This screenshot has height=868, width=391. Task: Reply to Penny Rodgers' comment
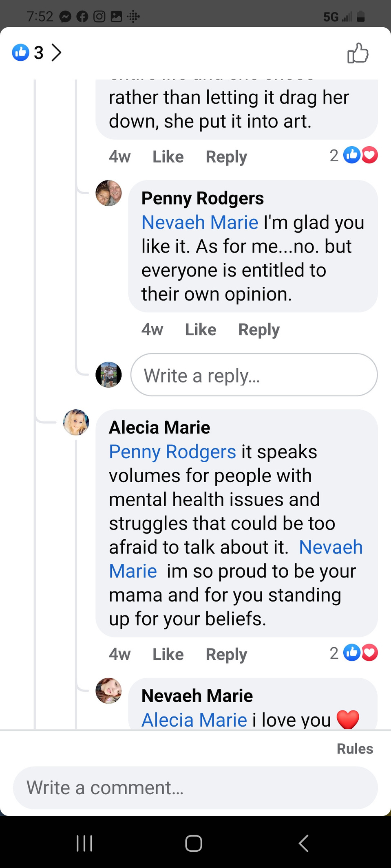[x=259, y=330]
